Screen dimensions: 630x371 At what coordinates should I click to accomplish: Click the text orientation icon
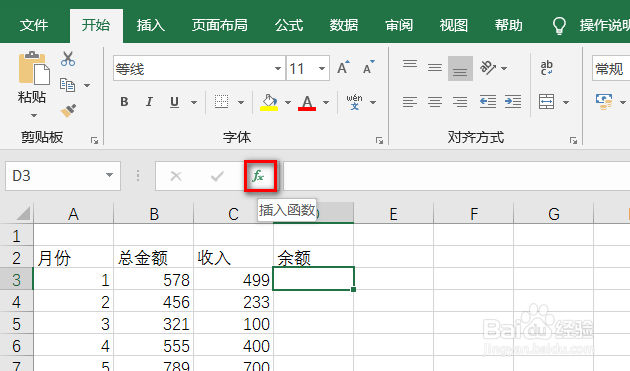click(488, 68)
